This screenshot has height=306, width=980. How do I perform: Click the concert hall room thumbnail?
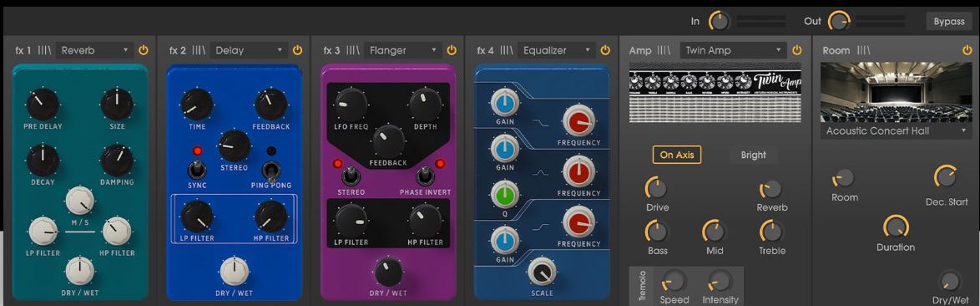click(897, 92)
